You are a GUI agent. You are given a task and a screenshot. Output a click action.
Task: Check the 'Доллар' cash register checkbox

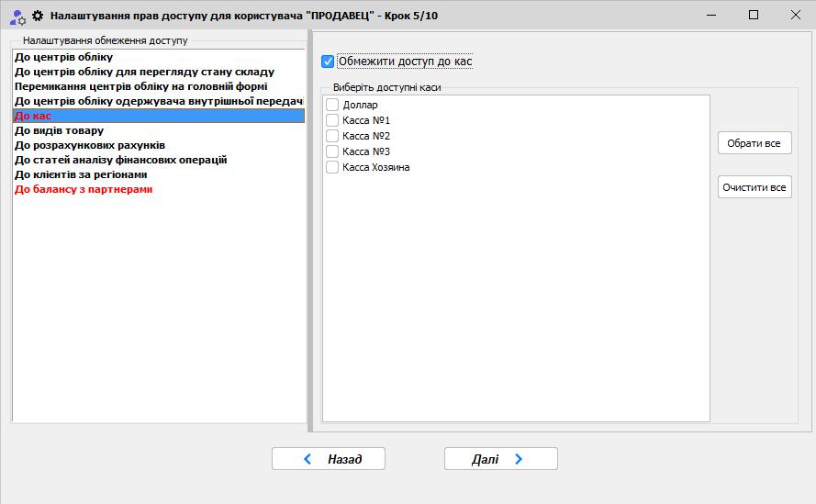[x=332, y=106]
